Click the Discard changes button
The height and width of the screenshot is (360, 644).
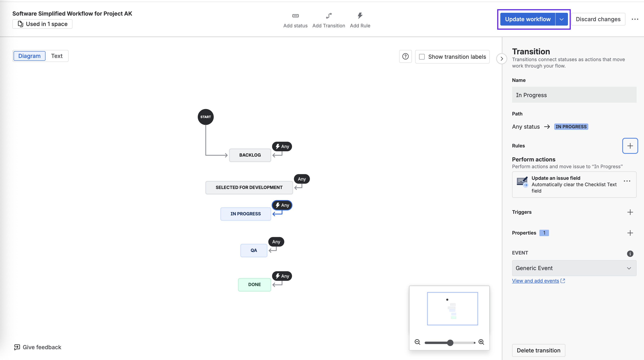point(598,19)
